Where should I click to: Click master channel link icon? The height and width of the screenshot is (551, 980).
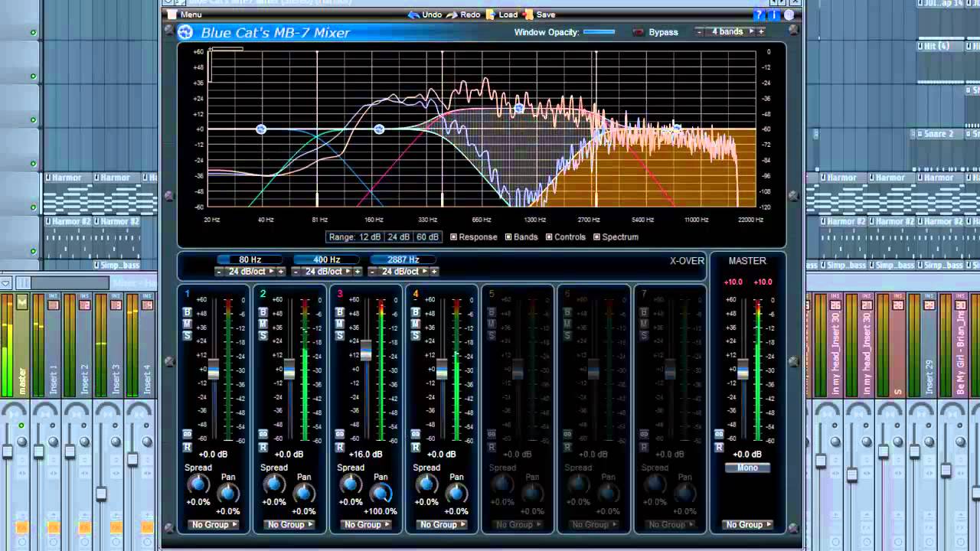[720, 434]
